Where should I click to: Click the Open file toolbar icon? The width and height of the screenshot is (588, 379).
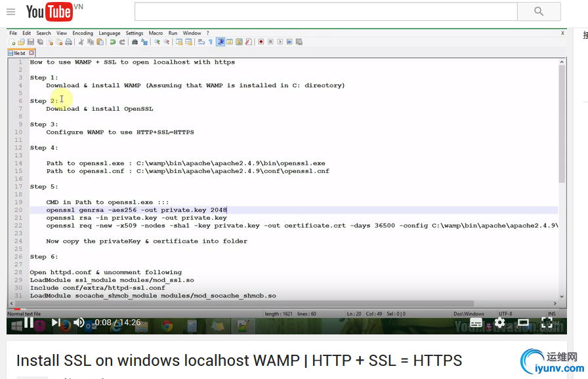(22, 42)
